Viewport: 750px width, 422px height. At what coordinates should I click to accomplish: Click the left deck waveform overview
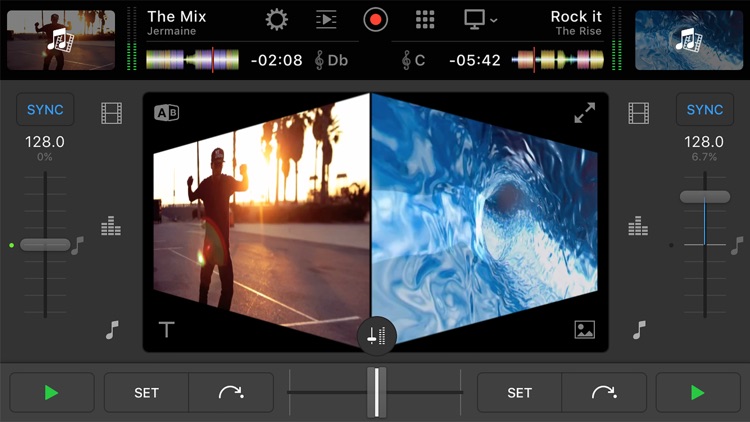192,60
